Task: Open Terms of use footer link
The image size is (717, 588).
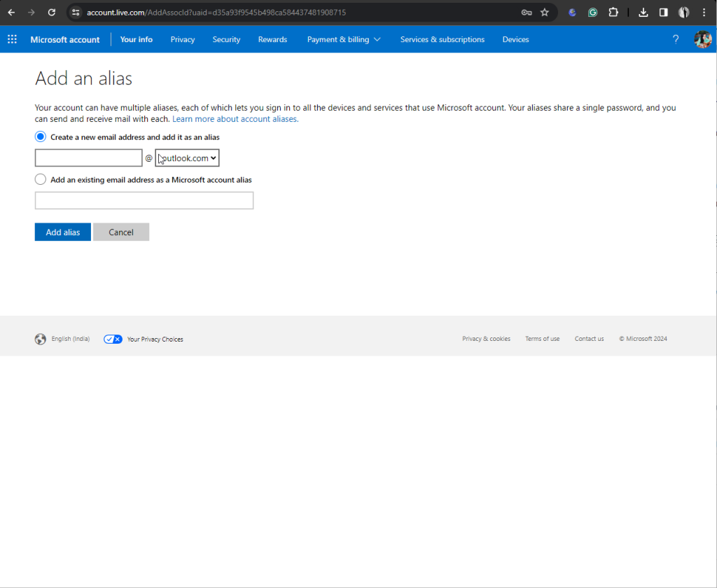Action: tap(543, 339)
